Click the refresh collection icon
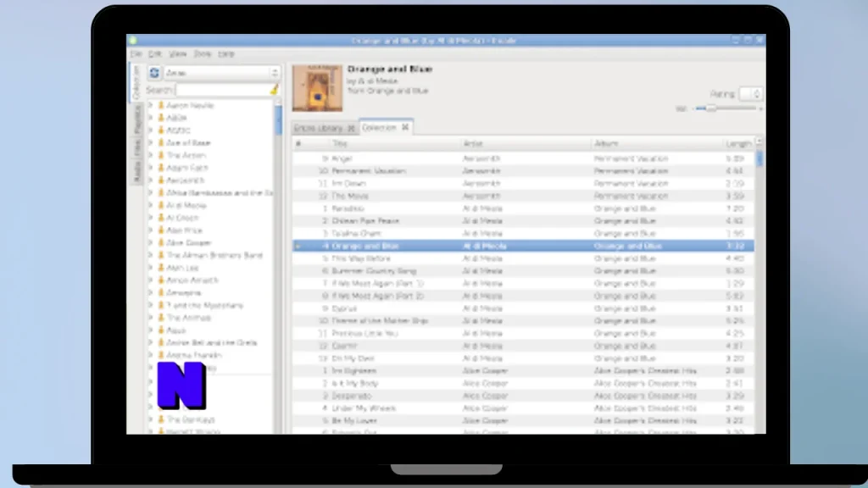The image size is (868, 488). pyautogui.click(x=154, y=73)
